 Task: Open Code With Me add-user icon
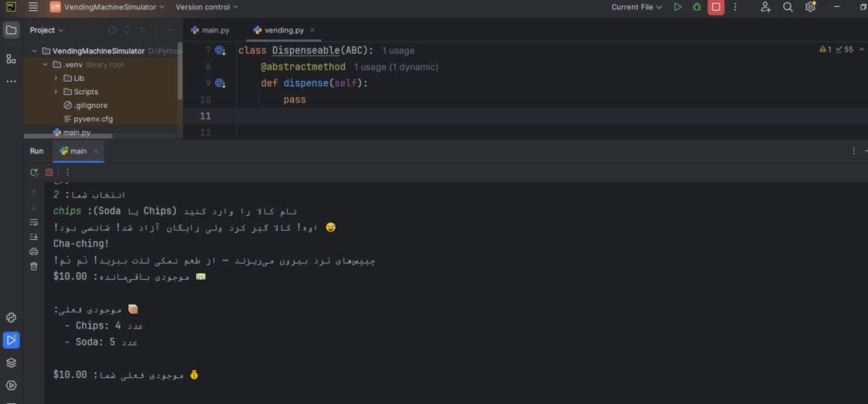coord(765,7)
